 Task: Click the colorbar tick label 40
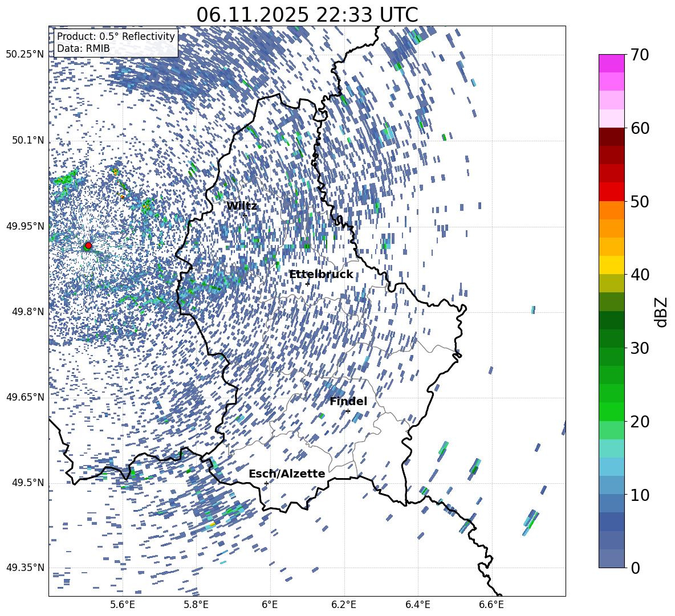[640, 275]
